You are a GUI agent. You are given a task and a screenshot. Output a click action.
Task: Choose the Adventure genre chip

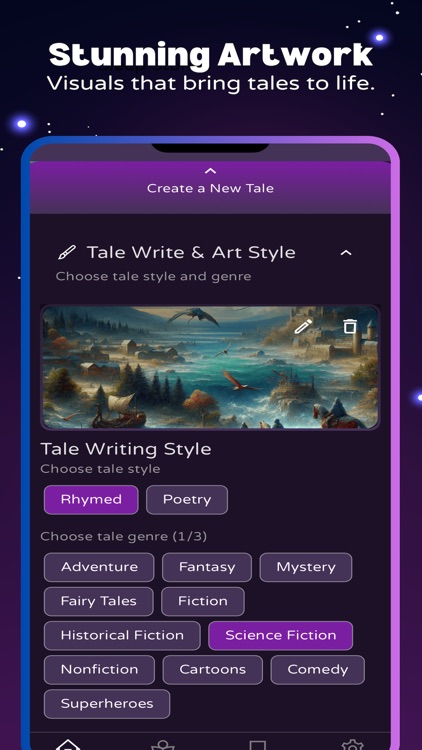(x=99, y=567)
